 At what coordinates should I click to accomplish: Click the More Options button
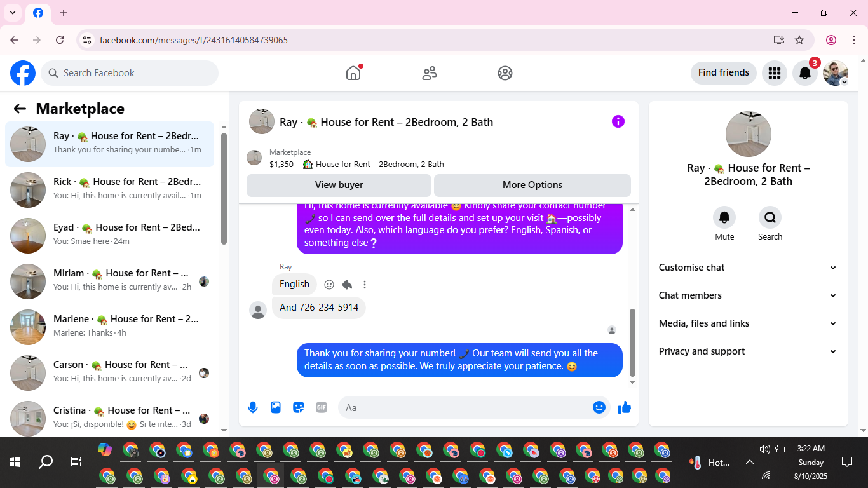pyautogui.click(x=532, y=185)
